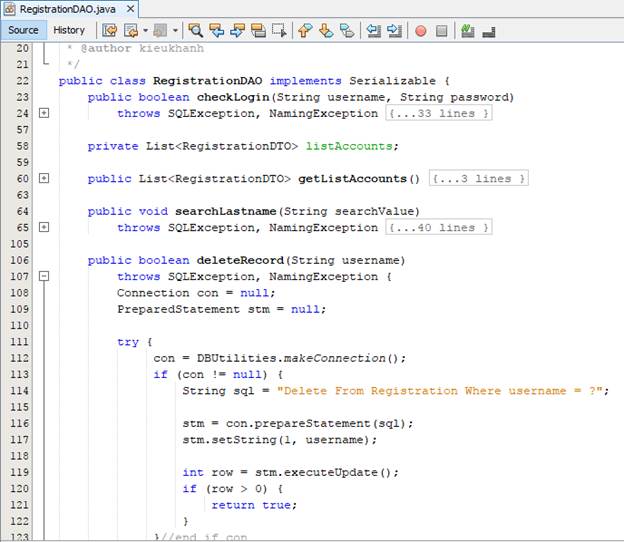The image size is (624, 542).
Task: Click 'if (row > 0)' on line 120
Action: tap(225, 489)
